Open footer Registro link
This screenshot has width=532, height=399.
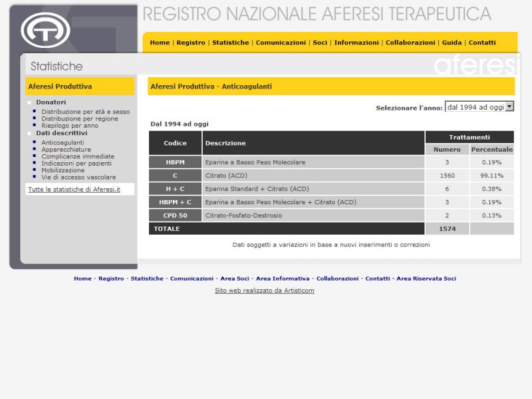pyautogui.click(x=111, y=279)
